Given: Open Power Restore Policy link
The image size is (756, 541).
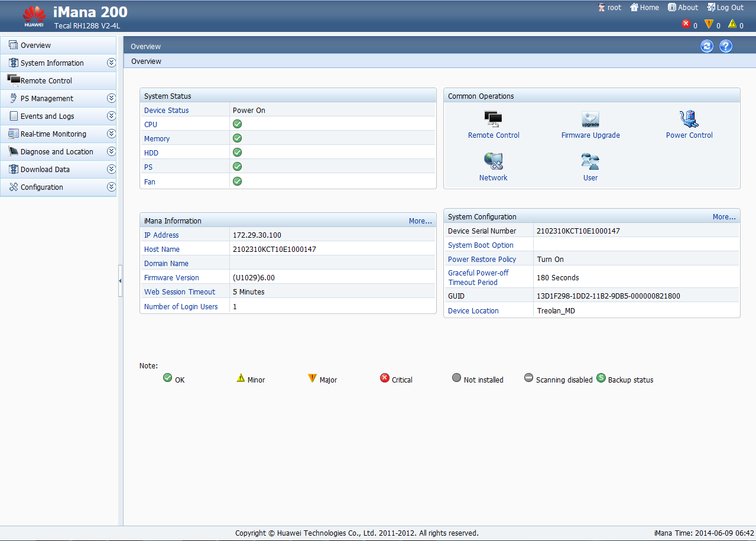Looking at the screenshot, I should (482, 260).
